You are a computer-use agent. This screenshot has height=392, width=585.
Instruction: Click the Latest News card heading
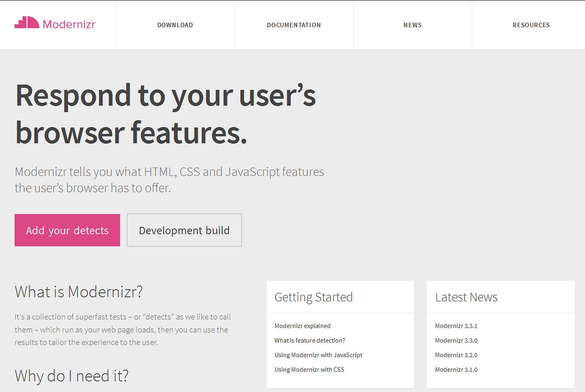(x=466, y=297)
